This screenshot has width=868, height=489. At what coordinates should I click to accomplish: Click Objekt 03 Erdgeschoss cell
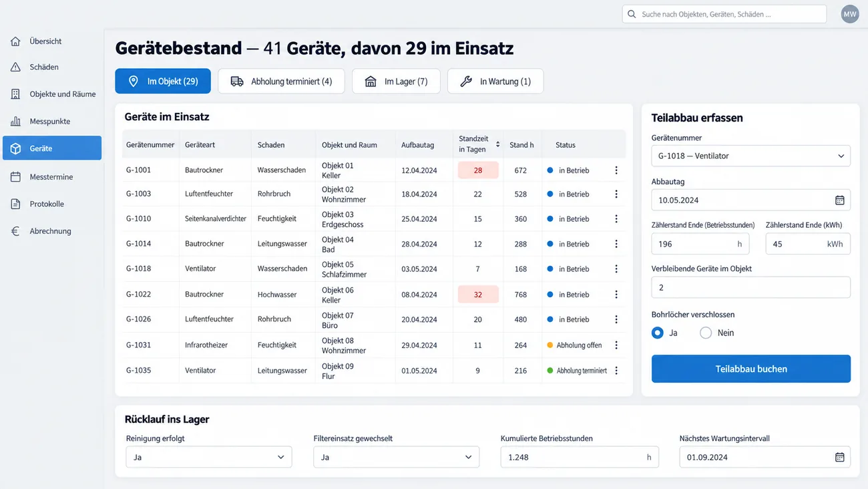[x=343, y=220]
